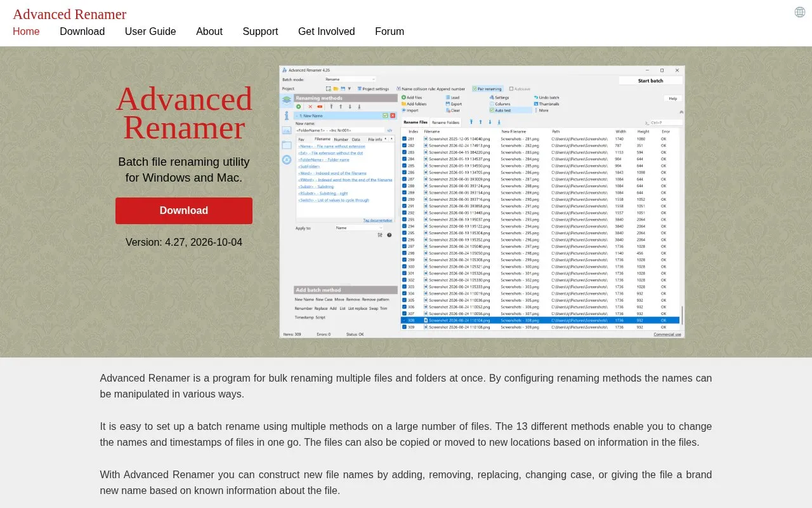Select the Number tag tab

click(341, 139)
